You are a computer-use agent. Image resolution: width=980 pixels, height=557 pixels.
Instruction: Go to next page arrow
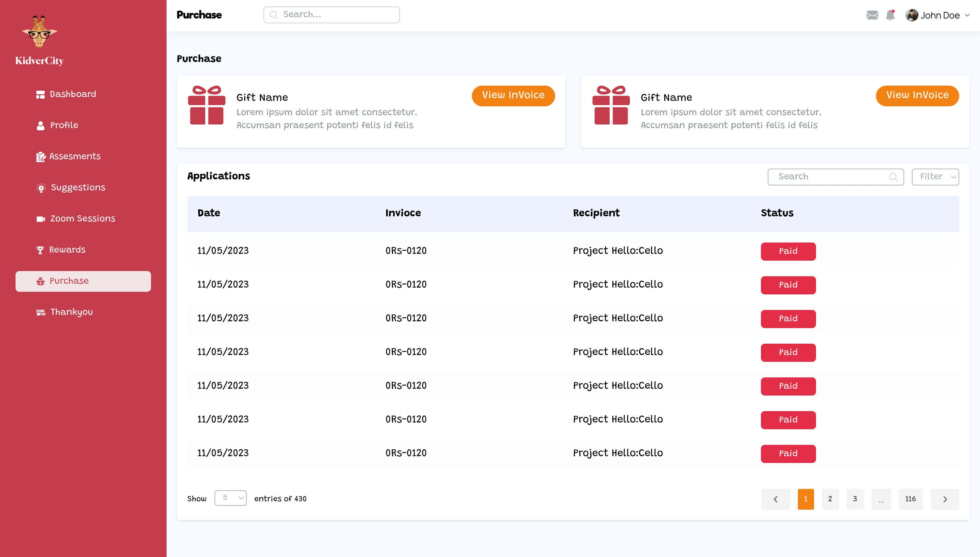click(x=945, y=499)
